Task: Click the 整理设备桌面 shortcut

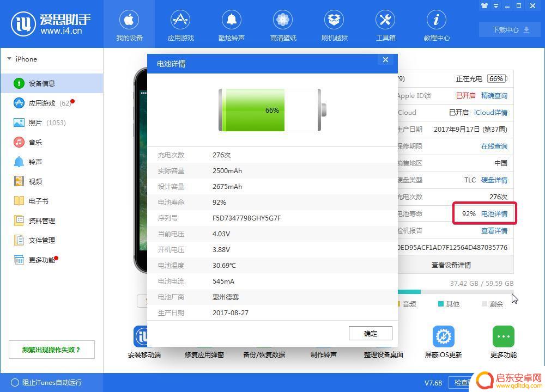Action: [x=383, y=354]
